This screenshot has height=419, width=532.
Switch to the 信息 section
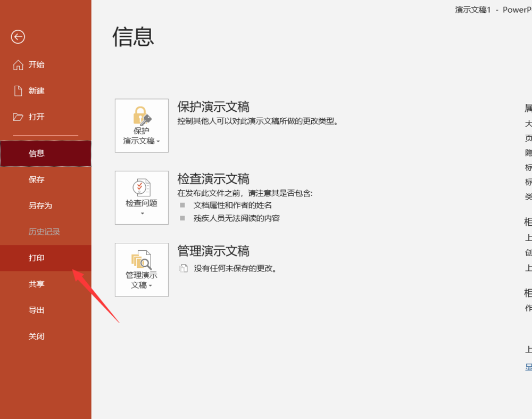click(x=36, y=153)
